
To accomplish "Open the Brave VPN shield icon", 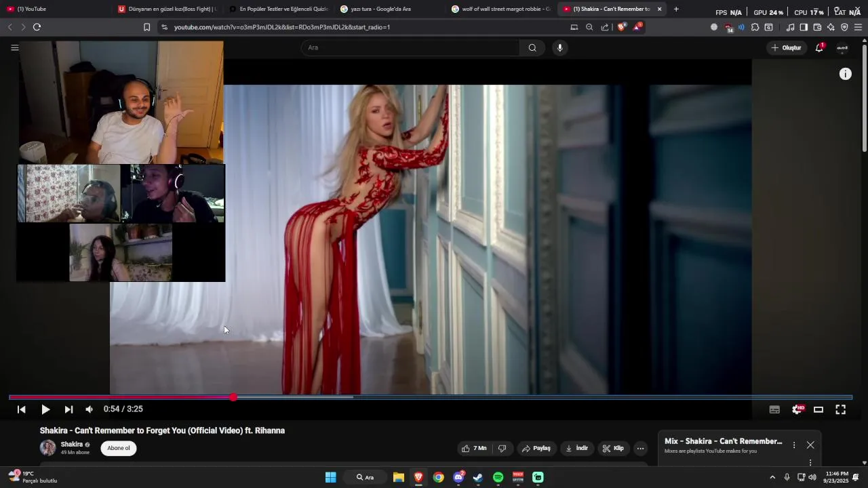I will [x=844, y=27].
